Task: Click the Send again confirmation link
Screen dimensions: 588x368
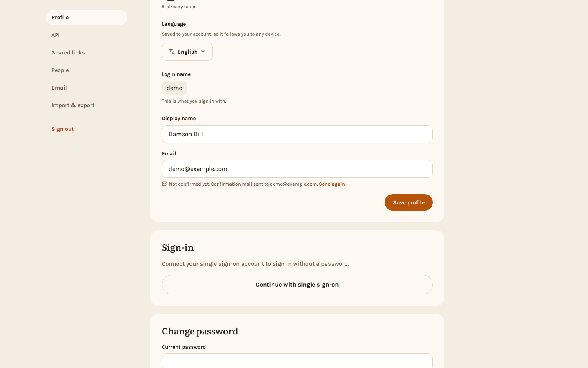Action: [332, 184]
